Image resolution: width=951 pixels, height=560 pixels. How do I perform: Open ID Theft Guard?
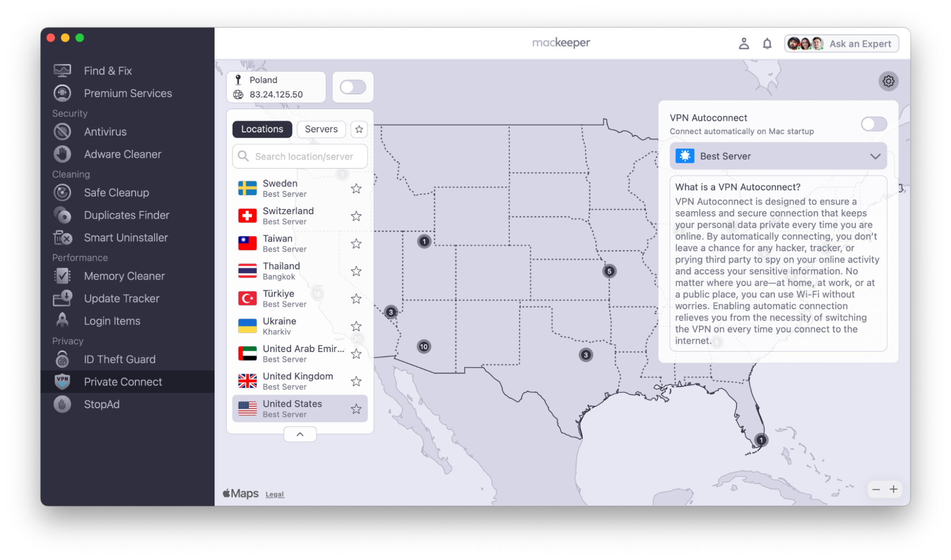(x=119, y=359)
